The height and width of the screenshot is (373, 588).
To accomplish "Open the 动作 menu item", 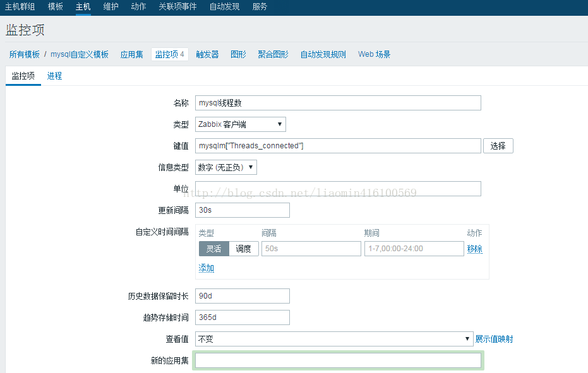I will tap(138, 6).
